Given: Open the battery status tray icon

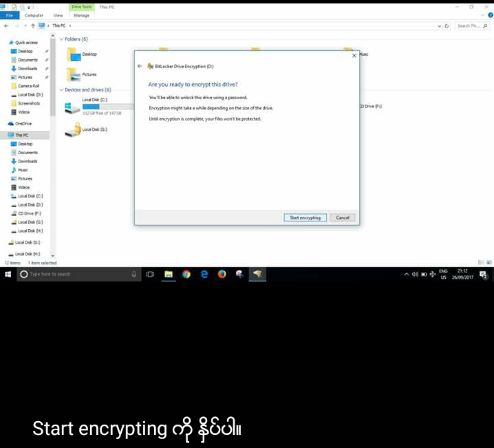Looking at the screenshot, I should pos(424,275).
